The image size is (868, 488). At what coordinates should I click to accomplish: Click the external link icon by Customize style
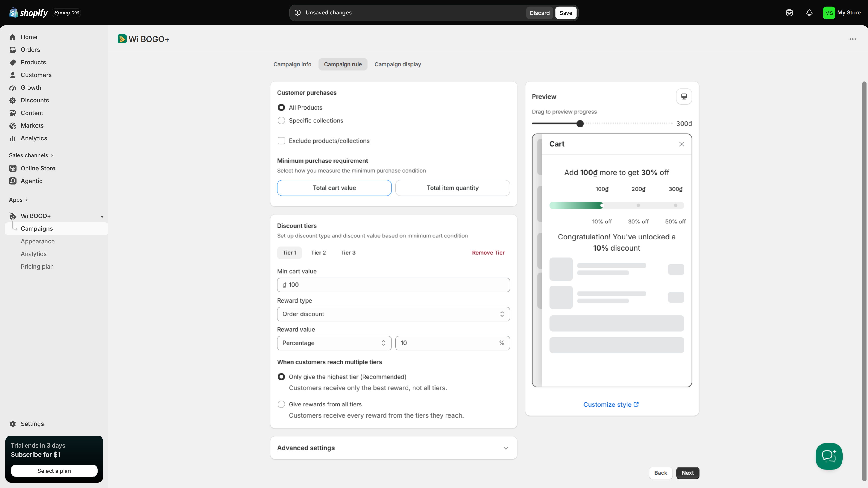pyautogui.click(x=636, y=404)
